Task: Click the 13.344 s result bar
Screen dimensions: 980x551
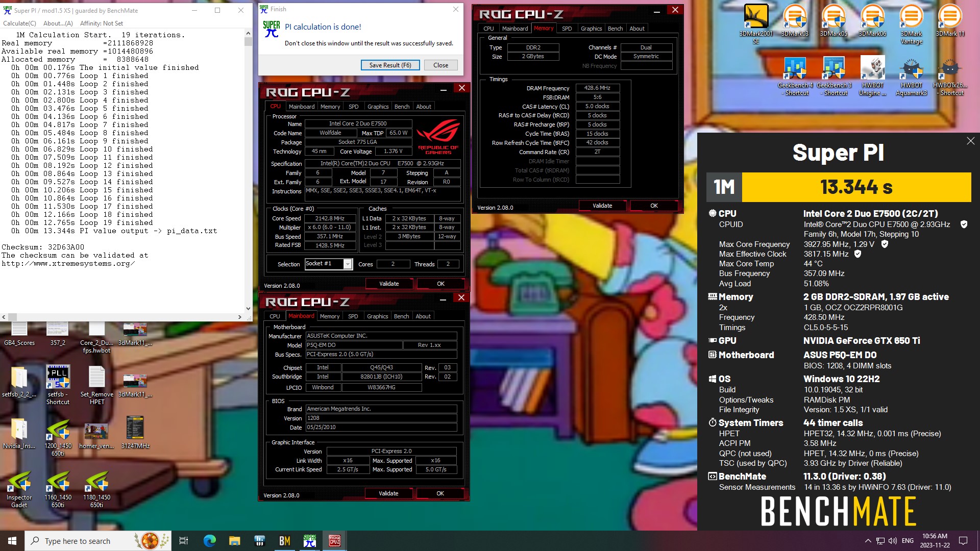Action: pyautogui.click(x=856, y=187)
